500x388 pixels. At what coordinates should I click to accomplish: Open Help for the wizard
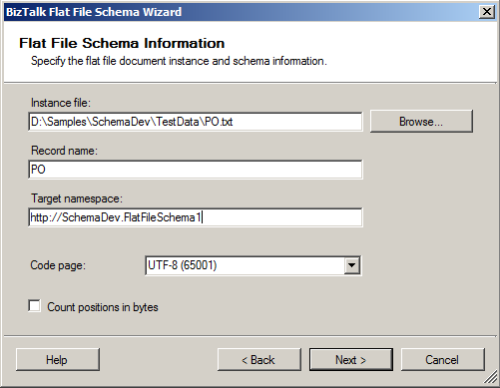pos(58,360)
